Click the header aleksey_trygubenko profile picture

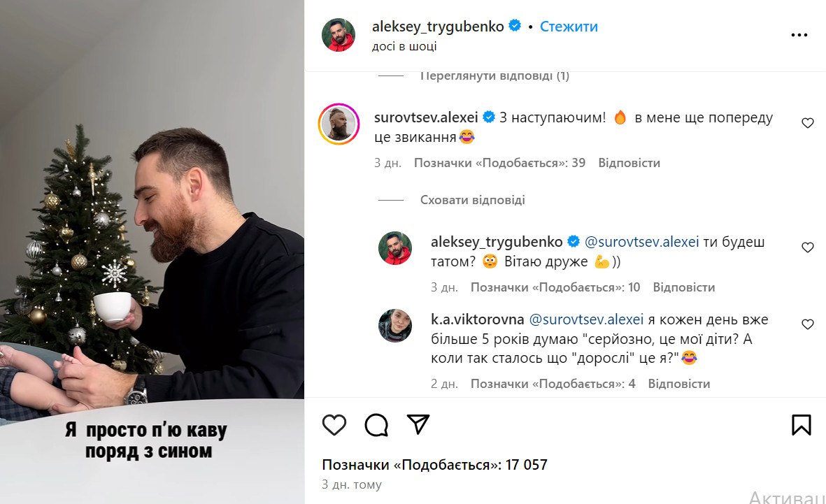coord(339,35)
